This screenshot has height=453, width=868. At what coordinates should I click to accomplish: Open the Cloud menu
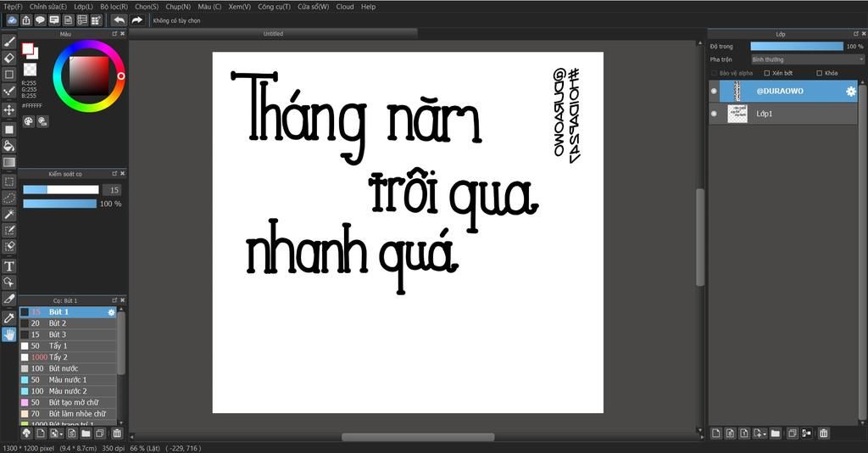[x=345, y=7]
